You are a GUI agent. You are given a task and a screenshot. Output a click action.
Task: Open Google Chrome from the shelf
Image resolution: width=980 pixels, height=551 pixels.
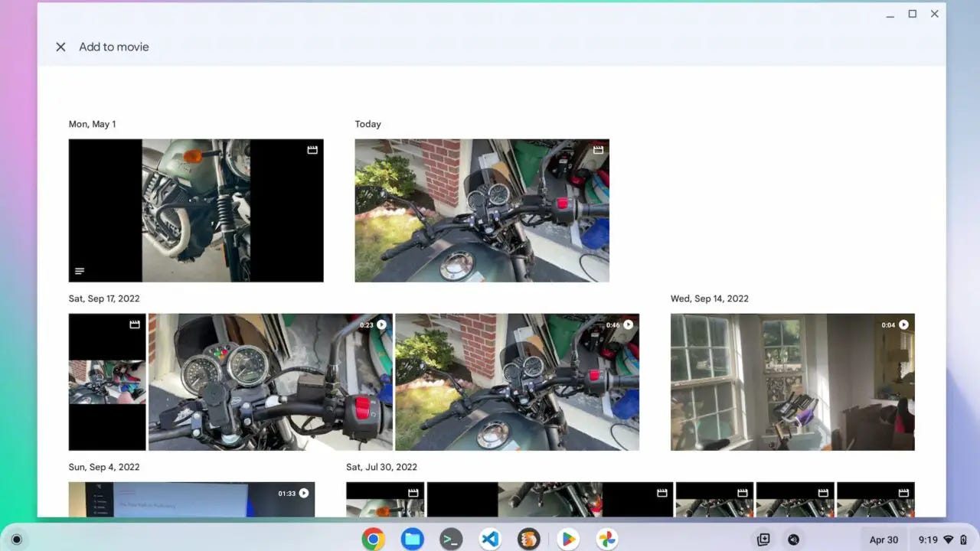(x=373, y=540)
